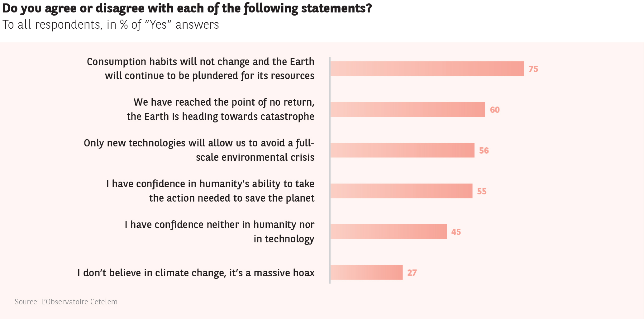Click the value label 55
Viewport: 644px width, 319px height.
[482, 192]
